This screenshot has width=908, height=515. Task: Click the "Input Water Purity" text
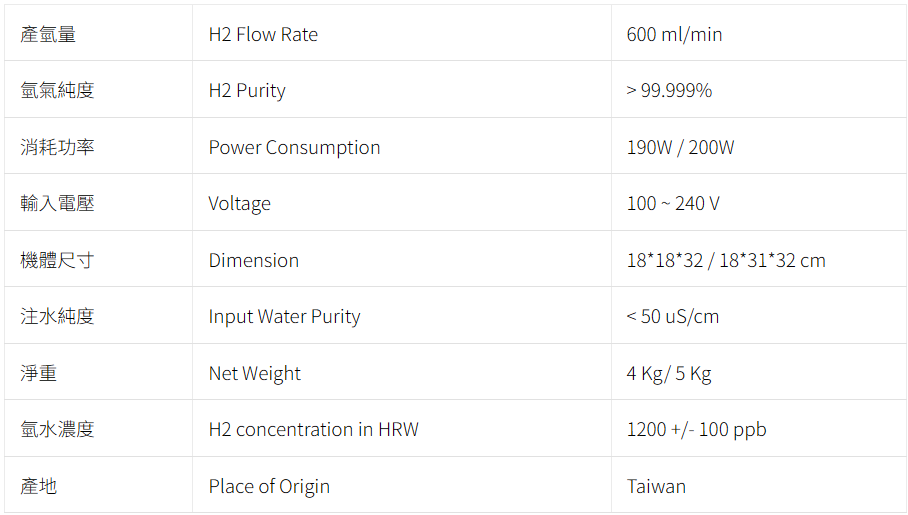coord(284,317)
